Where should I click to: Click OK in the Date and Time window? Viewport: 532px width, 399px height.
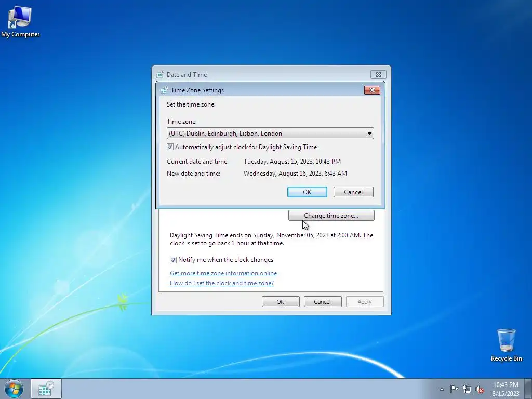click(281, 302)
